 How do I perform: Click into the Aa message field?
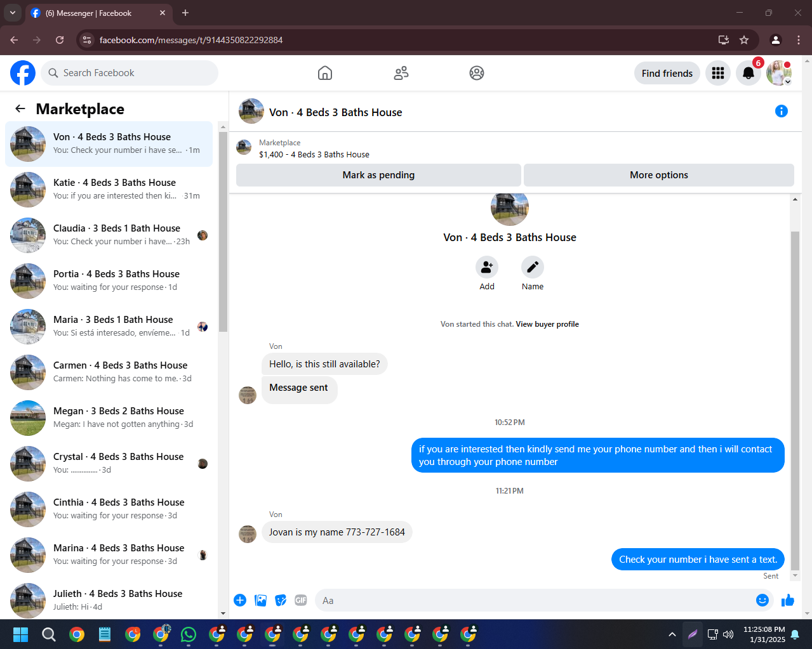533,600
